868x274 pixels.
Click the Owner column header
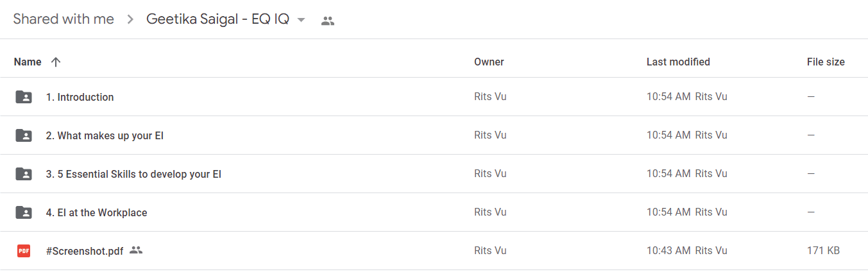click(489, 62)
